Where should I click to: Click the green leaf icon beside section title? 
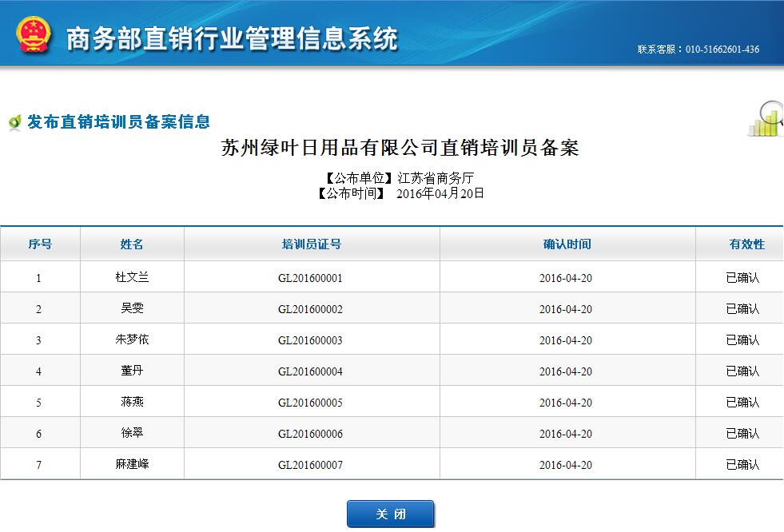14,123
